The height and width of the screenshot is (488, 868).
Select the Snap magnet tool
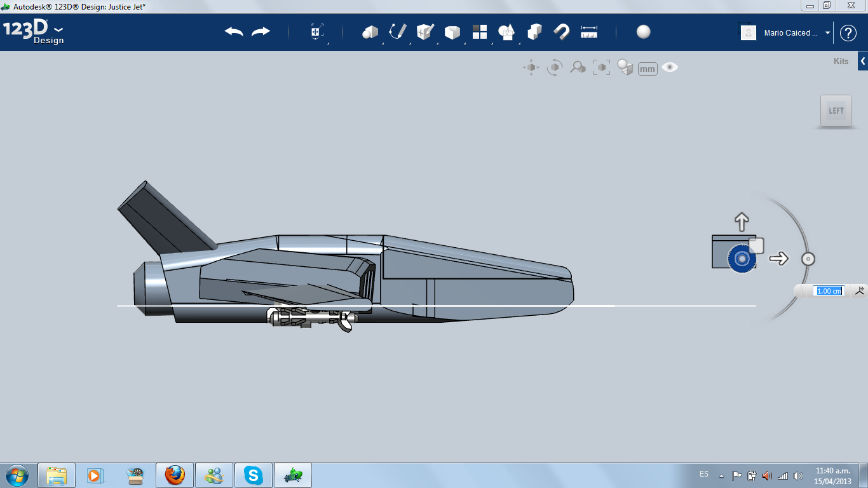click(562, 32)
